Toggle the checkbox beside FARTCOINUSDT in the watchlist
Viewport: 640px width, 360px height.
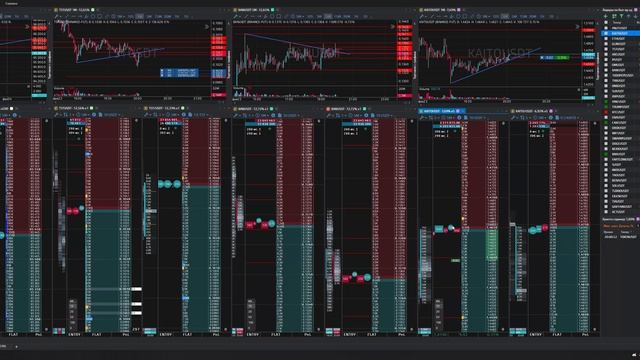[606, 159]
